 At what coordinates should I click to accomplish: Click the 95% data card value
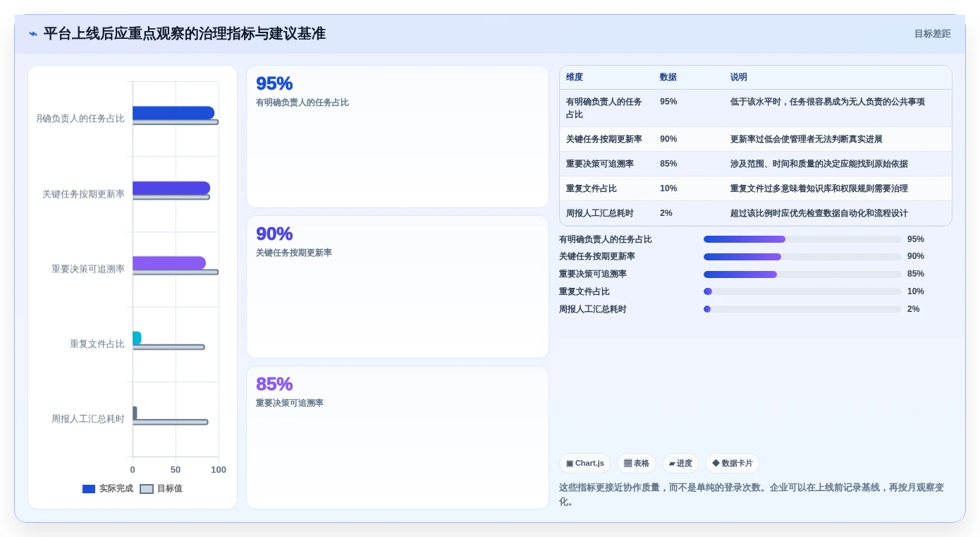point(274,83)
